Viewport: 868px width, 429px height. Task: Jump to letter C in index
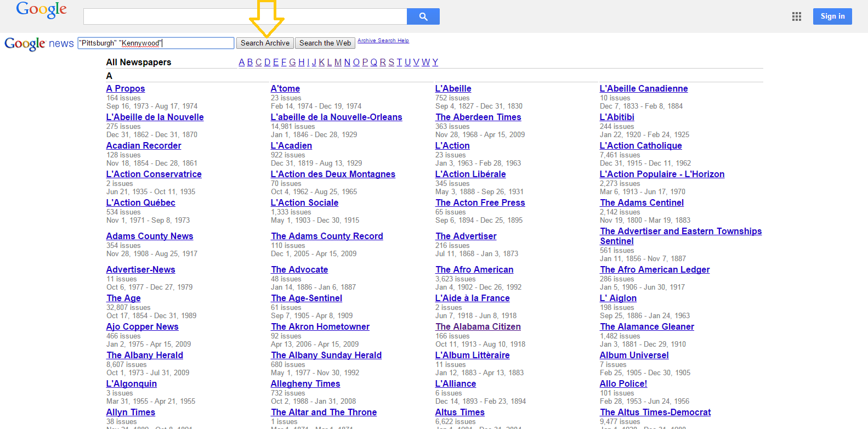(259, 63)
